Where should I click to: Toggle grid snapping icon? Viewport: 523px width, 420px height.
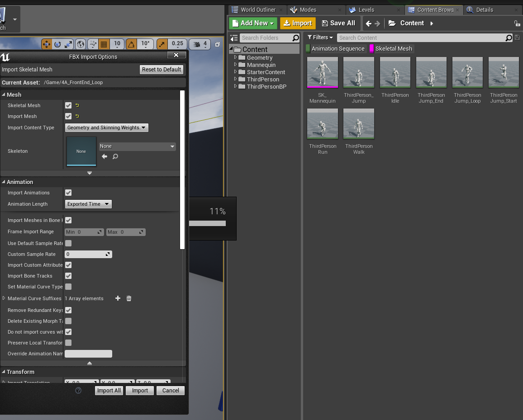pyautogui.click(x=104, y=44)
